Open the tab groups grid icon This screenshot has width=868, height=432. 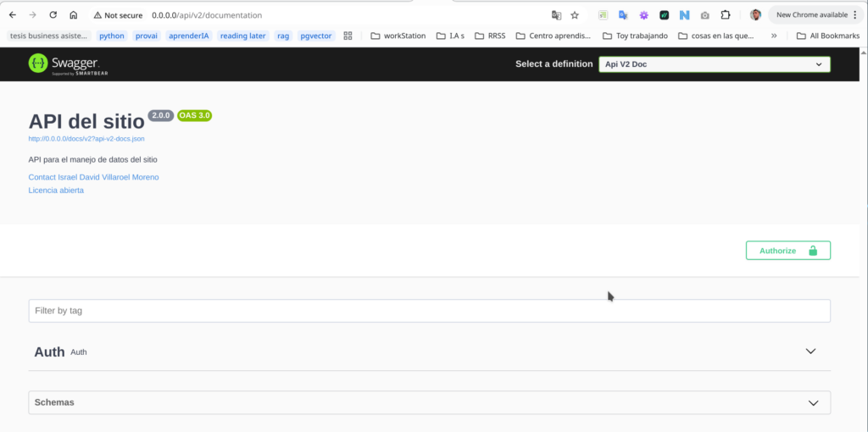[348, 36]
